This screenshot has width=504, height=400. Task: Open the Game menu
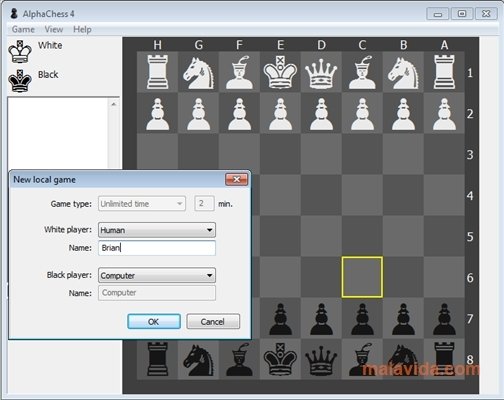pos(23,29)
